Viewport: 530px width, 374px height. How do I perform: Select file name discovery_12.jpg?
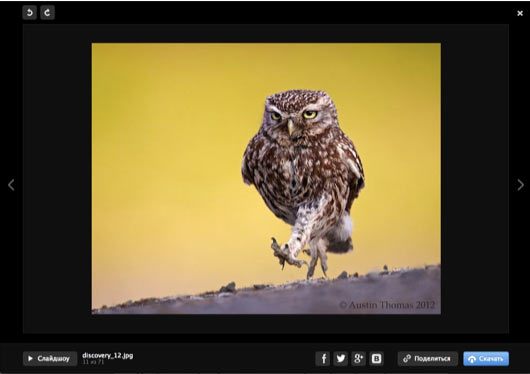[107, 355]
